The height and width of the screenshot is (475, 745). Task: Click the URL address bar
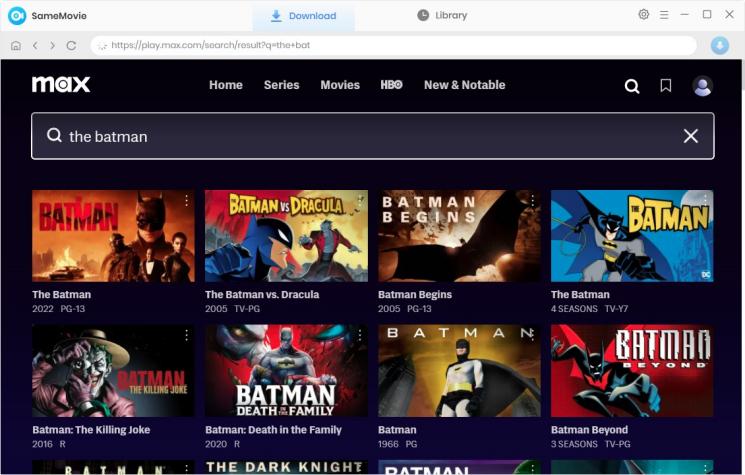pos(393,46)
